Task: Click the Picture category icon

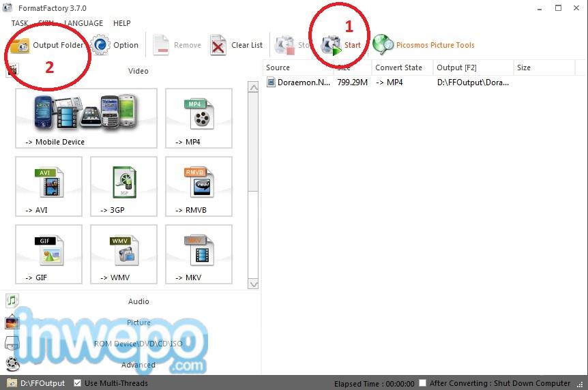Action: click(x=12, y=322)
